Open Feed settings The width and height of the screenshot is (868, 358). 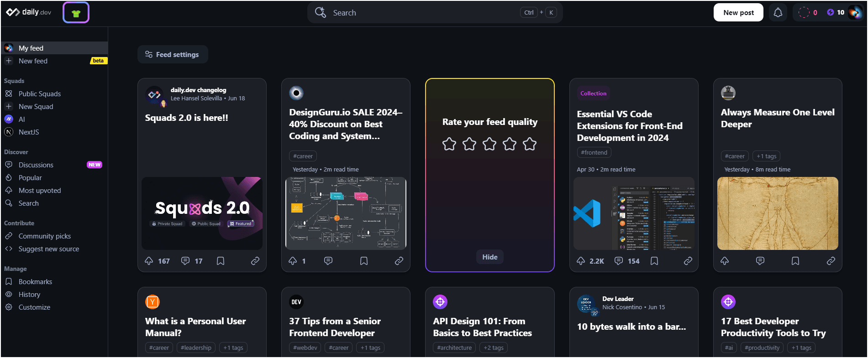(173, 54)
